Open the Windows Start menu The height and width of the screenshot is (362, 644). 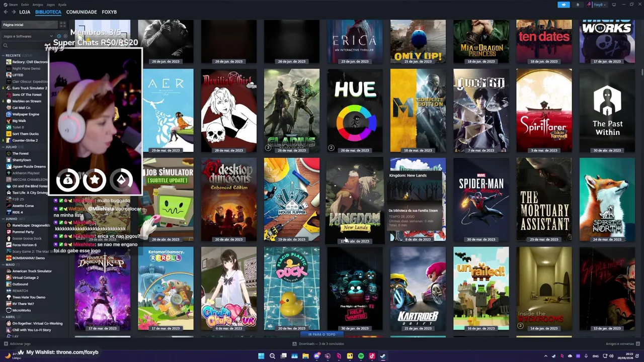tap(261, 356)
